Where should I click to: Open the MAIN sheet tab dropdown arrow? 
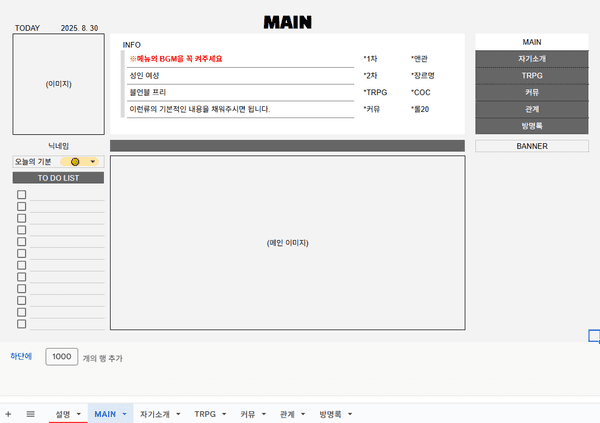tap(125, 413)
